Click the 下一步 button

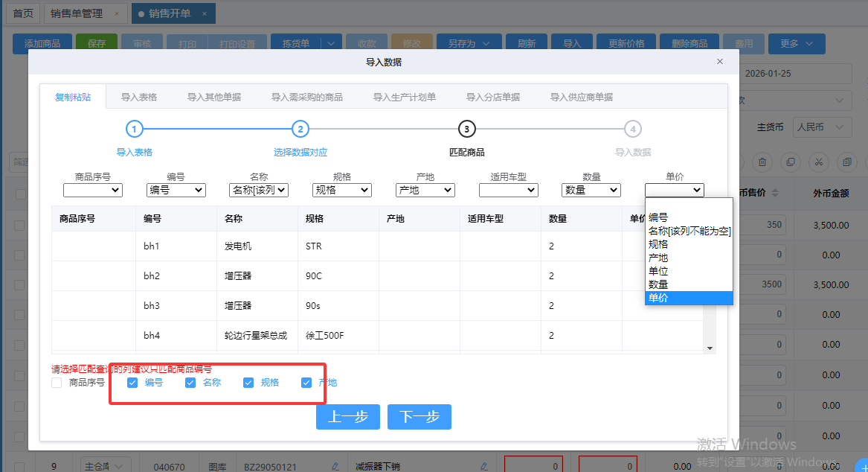point(419,417)
